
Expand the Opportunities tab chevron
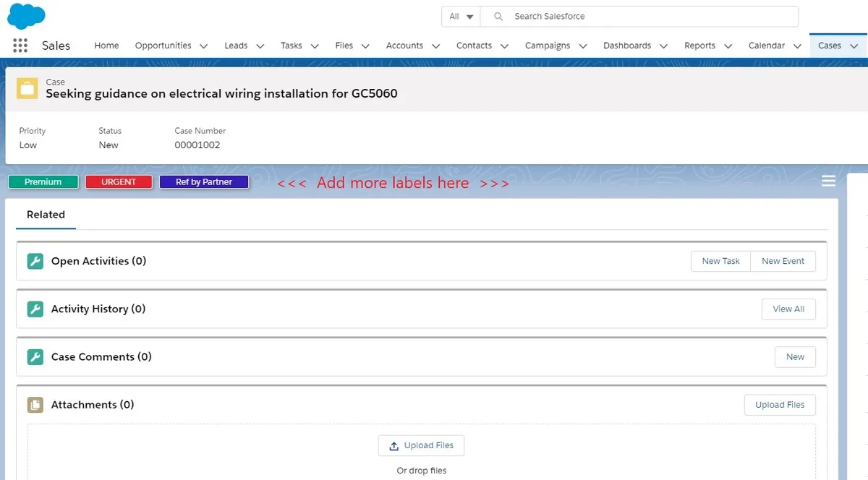pyautogui.click(x=204, y=46)
